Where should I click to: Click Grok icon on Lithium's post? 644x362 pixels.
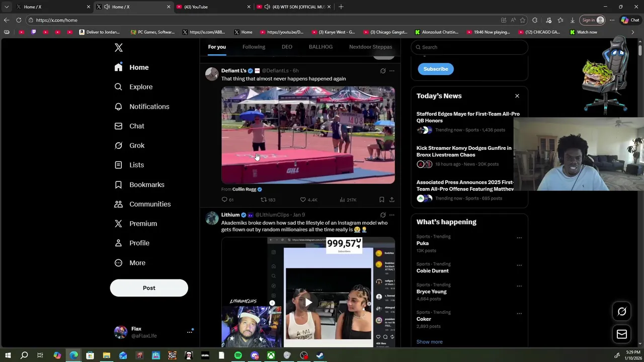click(x=383, y=215)
